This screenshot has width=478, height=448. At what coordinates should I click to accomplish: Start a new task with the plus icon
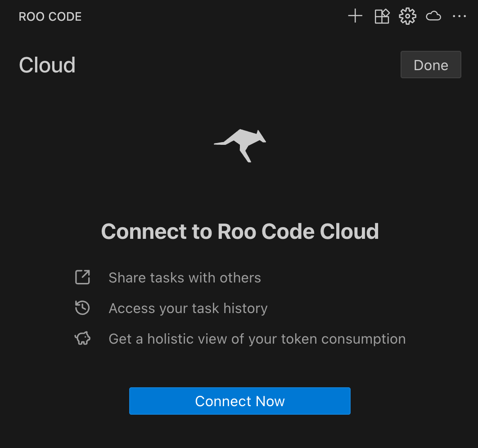click(355, 16)
